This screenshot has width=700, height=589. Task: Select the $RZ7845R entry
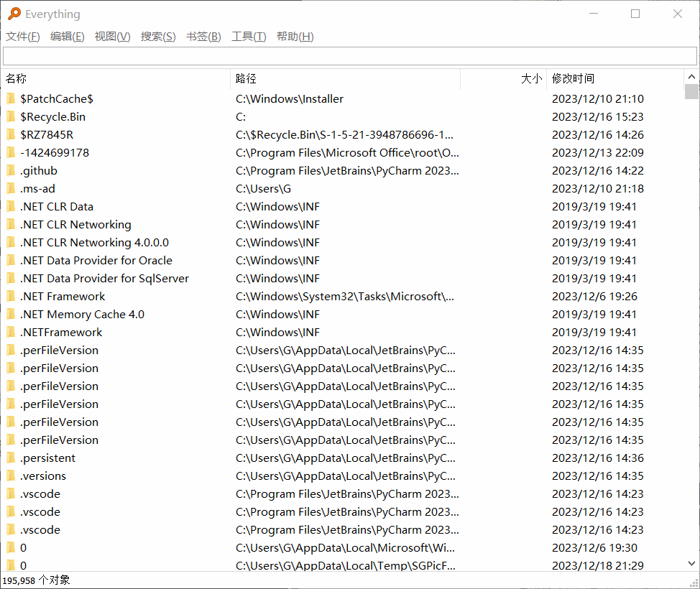pyautogui.click(x=47, y=135)
